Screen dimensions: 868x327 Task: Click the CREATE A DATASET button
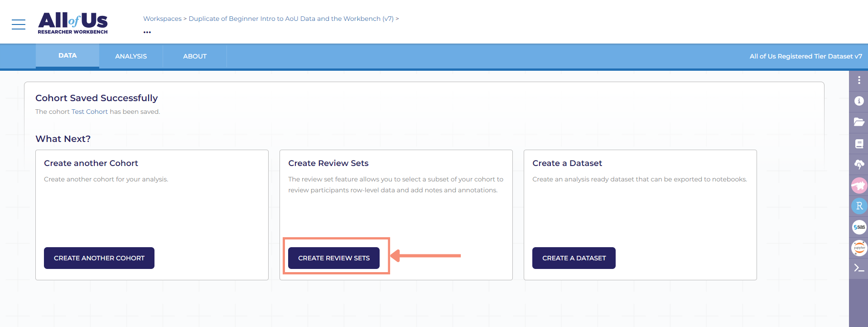[x=574, y=258]
